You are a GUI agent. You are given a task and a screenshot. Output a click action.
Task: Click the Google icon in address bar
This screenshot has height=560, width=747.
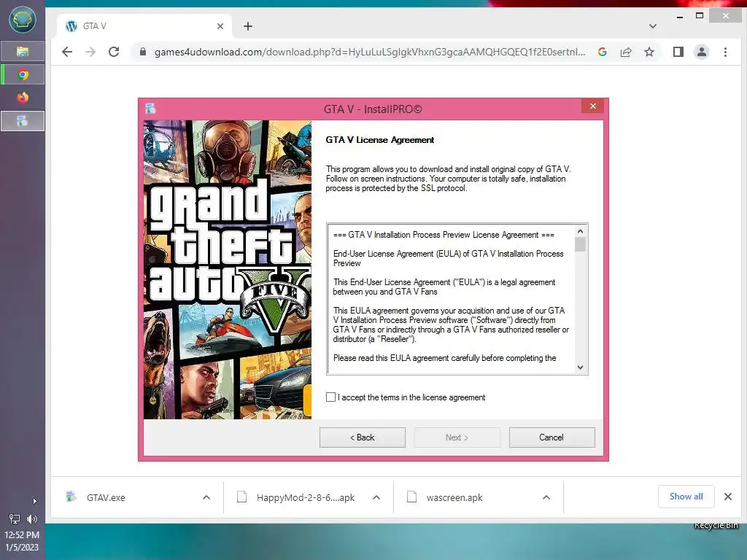(x=602, y=52)
